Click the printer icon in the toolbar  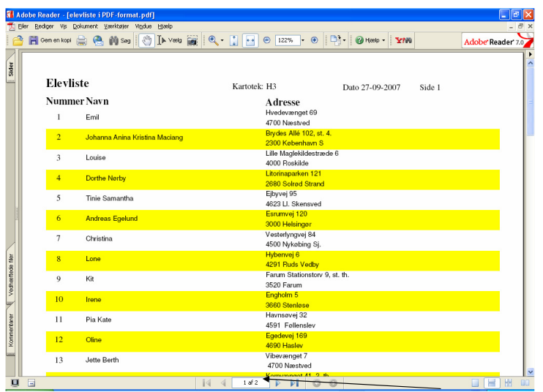pos(82,40)
